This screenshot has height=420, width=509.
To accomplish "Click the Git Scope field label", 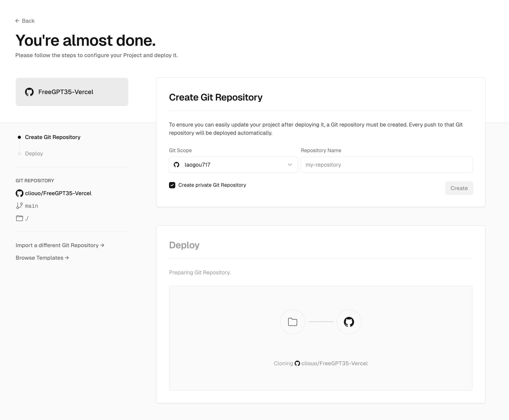I will 180,151.
